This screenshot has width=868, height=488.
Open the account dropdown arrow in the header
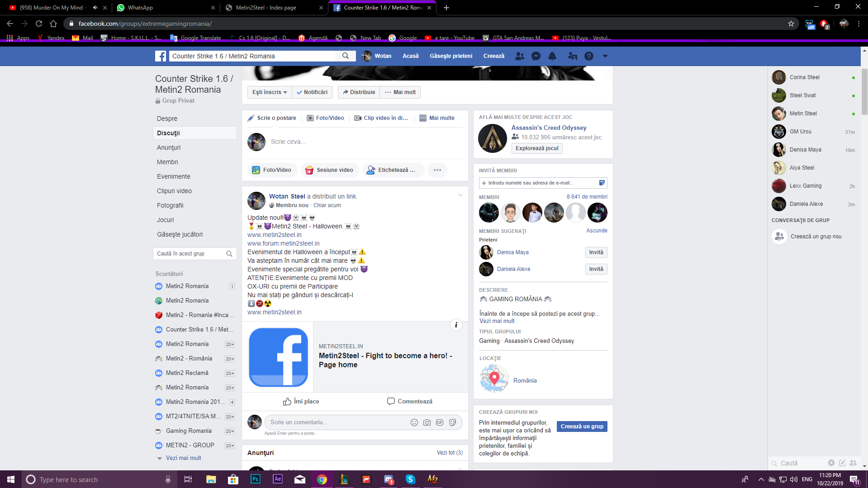(605, 56)
